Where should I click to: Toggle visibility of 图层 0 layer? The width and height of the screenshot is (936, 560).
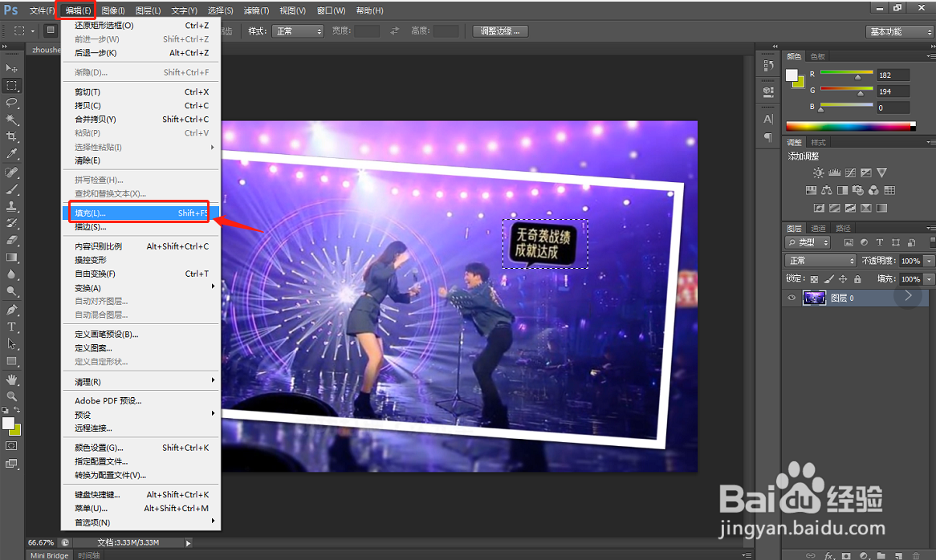point(792,298)
